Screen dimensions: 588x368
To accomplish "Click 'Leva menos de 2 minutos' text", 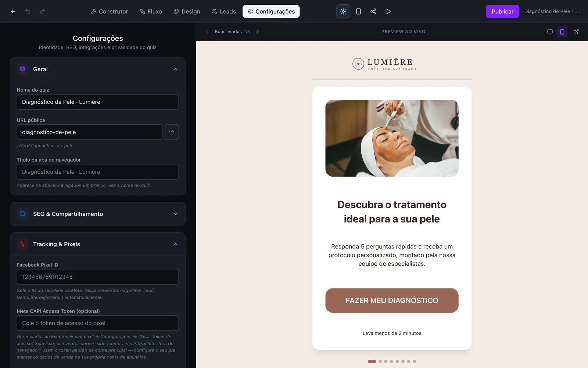I will tap(392, 333).
